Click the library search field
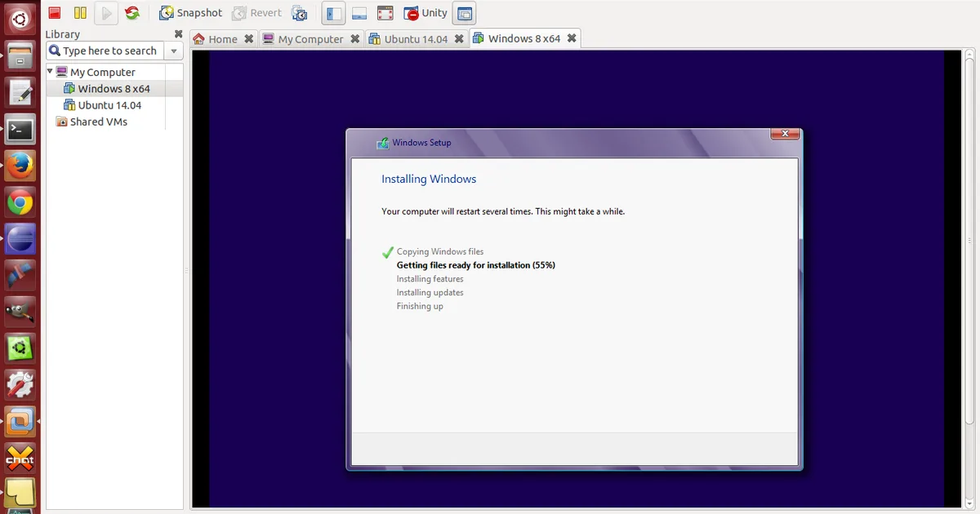Image resolution: width=980 pixels, height=514 pixels. click(x=106, y=51)
